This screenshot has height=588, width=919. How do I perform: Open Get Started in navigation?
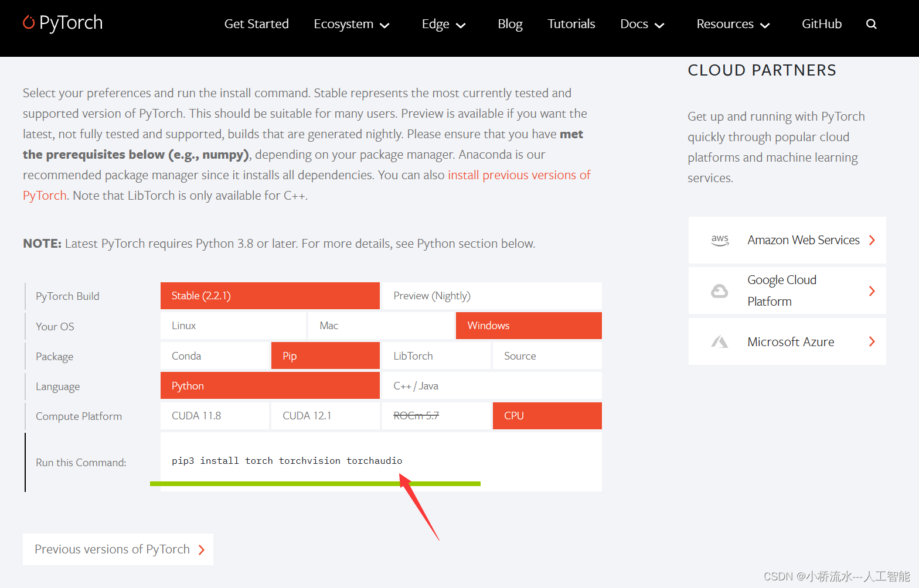click(x=257, y=24)
